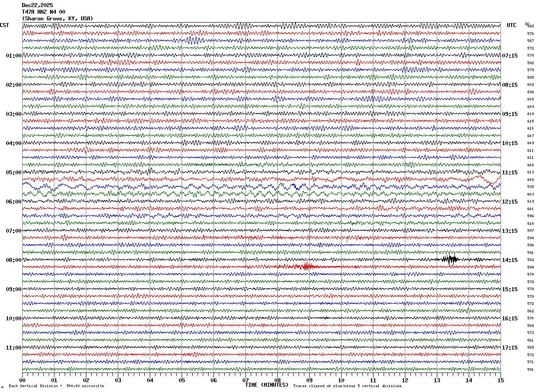Click minute tick 07 on bottom axis
Viewport: 536px width, 392px height.
[245, 380]
